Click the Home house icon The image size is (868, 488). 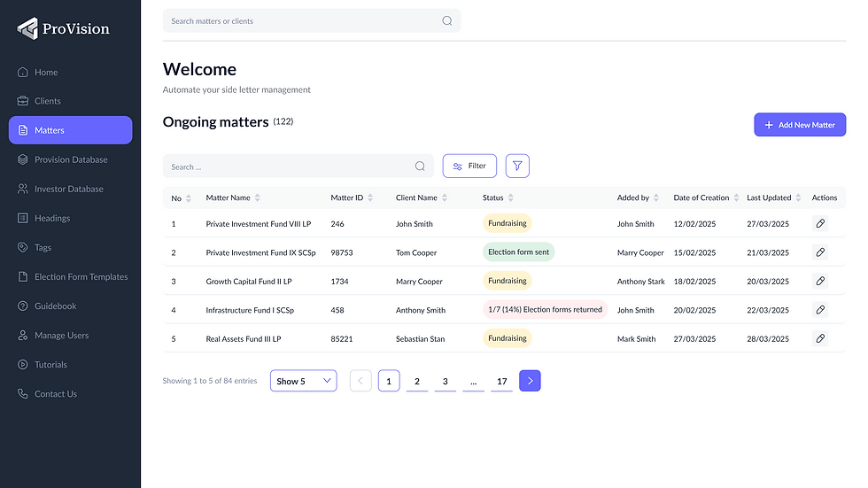(x=23, y=72)
